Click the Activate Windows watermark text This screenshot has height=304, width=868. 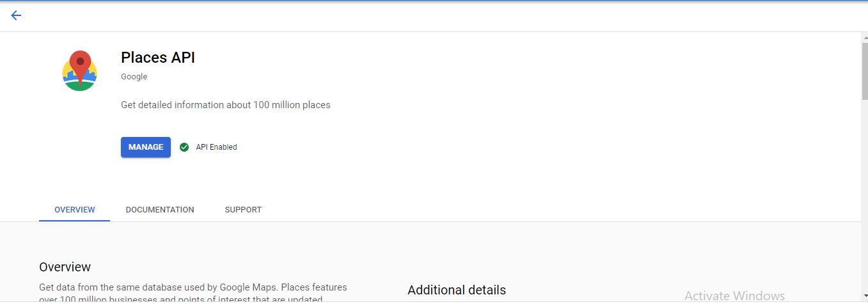click(734, 296)
